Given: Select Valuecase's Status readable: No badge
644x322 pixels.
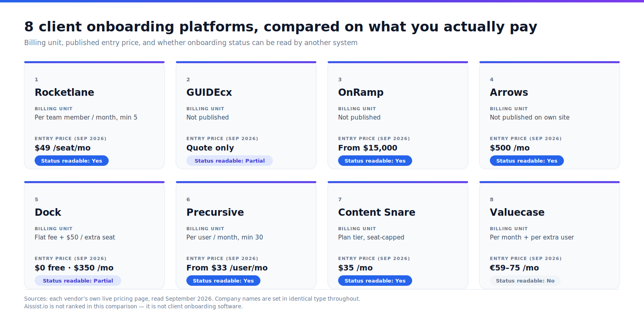Looking at the screenshot, I should [x=525, y=281].
